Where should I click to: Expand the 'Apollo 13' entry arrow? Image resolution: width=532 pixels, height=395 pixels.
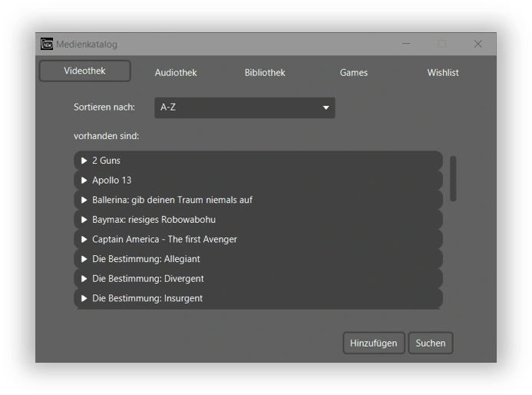pos(84,181)
